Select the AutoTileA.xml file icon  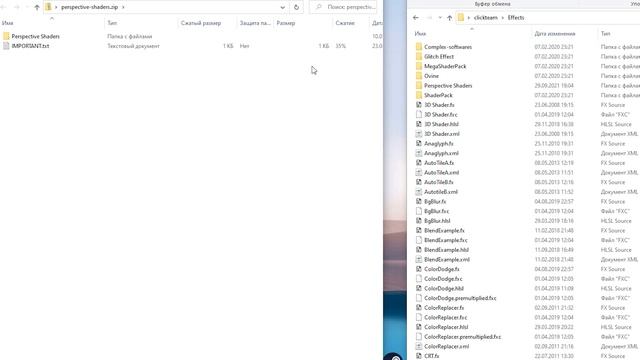[419, 173]
